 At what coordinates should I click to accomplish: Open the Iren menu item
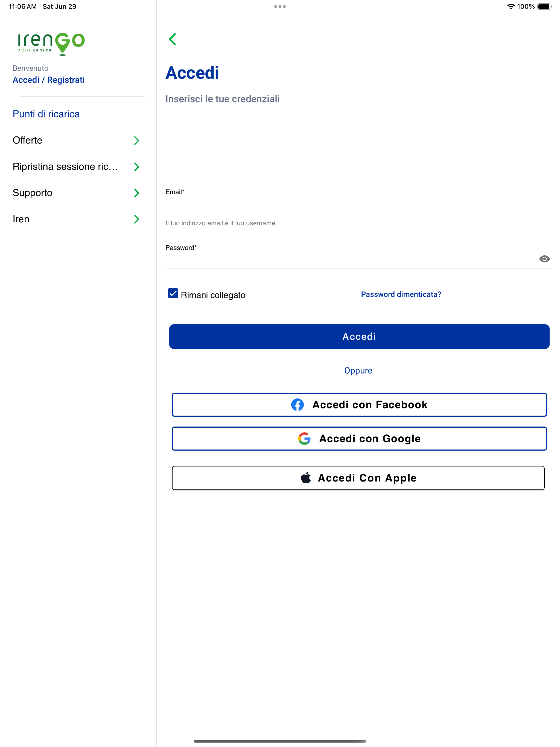click(x=136, y=219)
